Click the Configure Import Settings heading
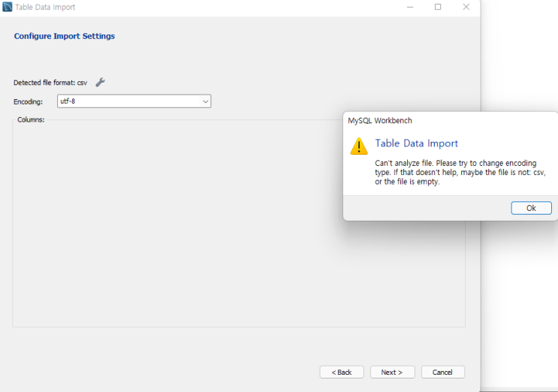The image size is (558, 392). pos(65,36)
